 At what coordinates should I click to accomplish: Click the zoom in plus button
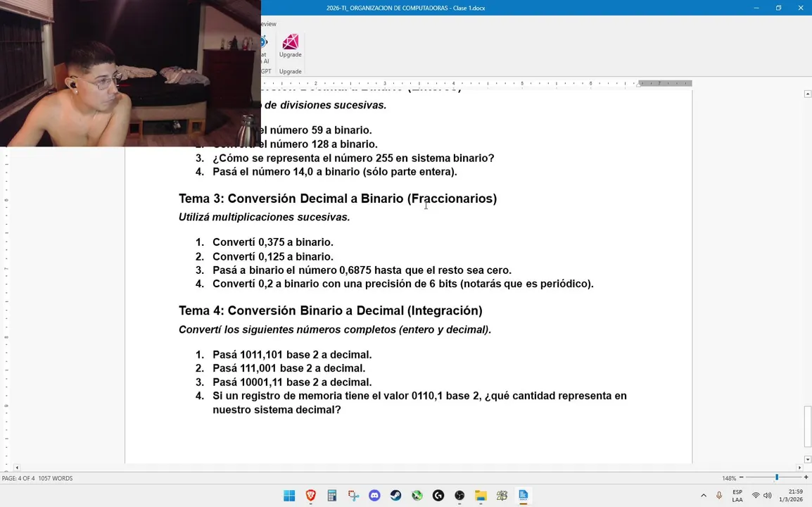pyautogui.click(x=806, y=477)
